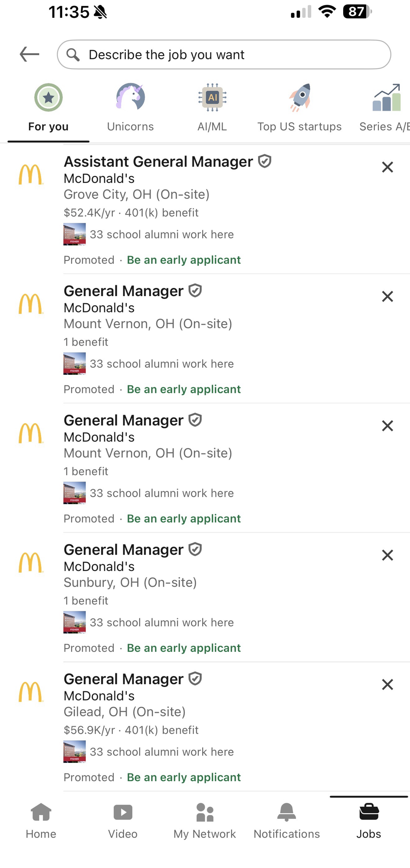The height and width of the screenshot is (868, 410).
Task: Open My Network tab
Action: click(x=205, y=820)
